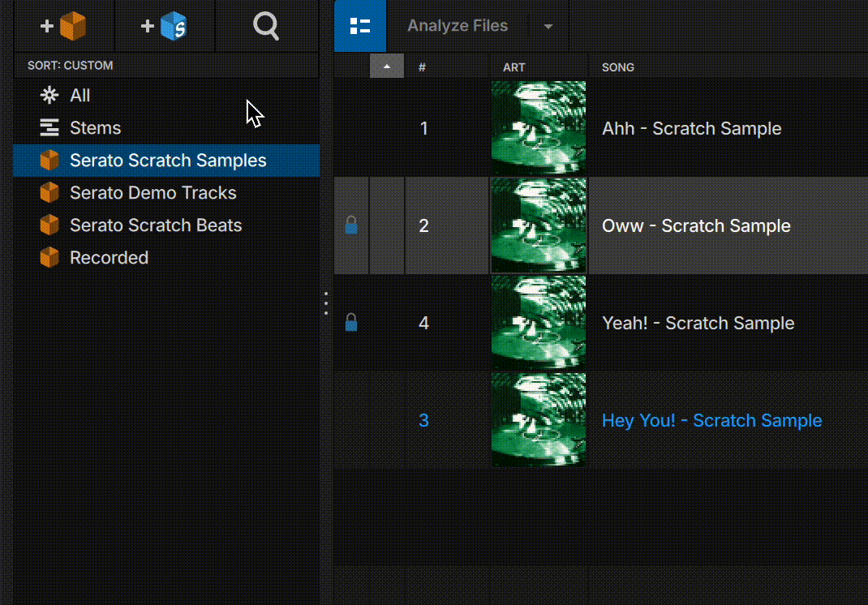
Task: Click the Stems bars icon
Action: coord(49,128)
